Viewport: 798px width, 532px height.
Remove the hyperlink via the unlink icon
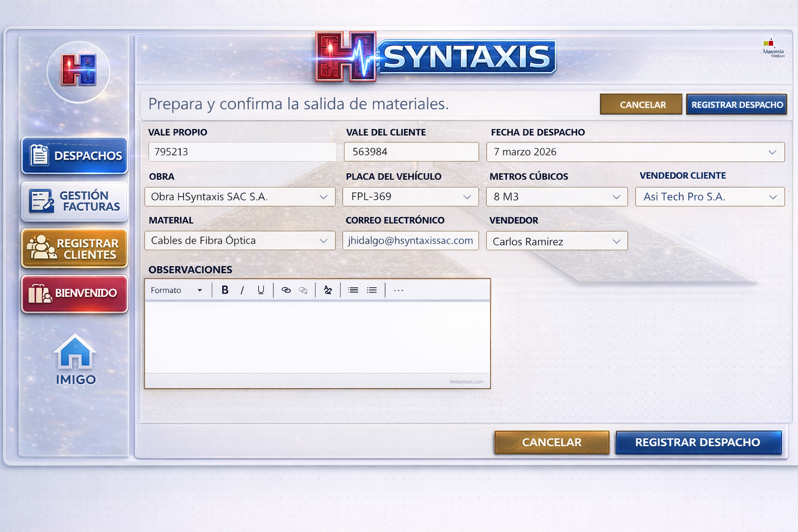(x=303, y=290)
